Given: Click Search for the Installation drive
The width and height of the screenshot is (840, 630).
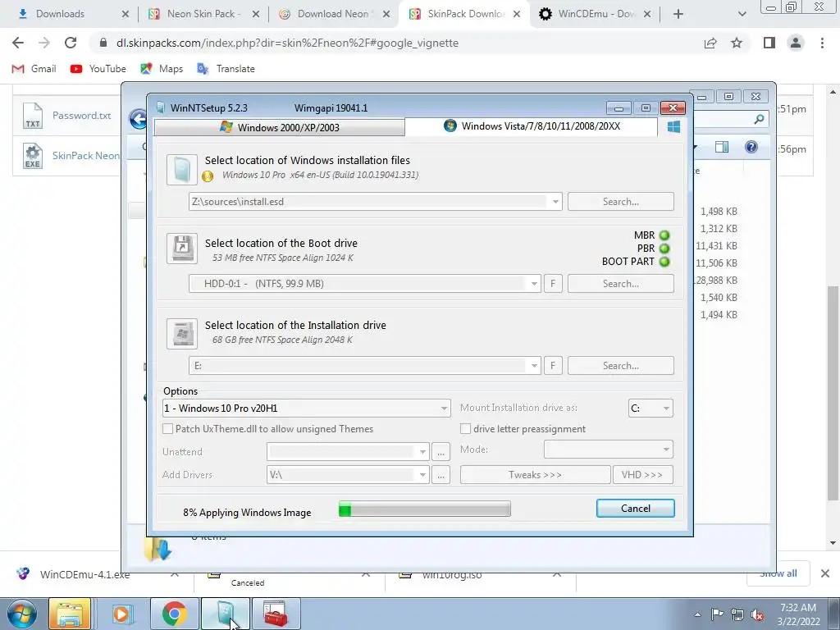Looking at the screenshot, I should point(620,365).
